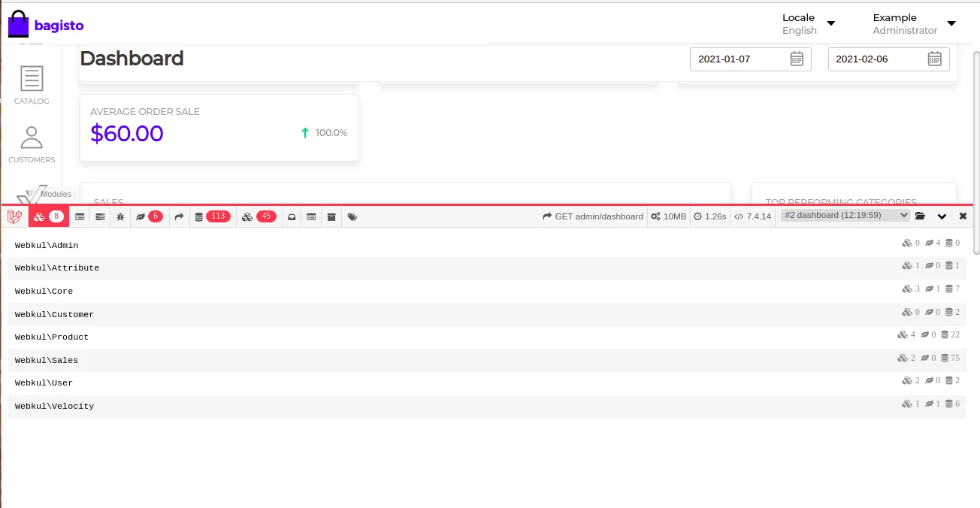
Task: Expand the Locale English dropdown
Action: 808,23
